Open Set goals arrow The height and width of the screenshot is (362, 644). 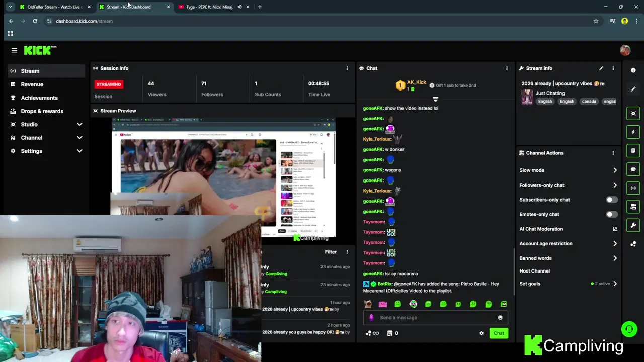pyautogui.click(x=615, y=284)
